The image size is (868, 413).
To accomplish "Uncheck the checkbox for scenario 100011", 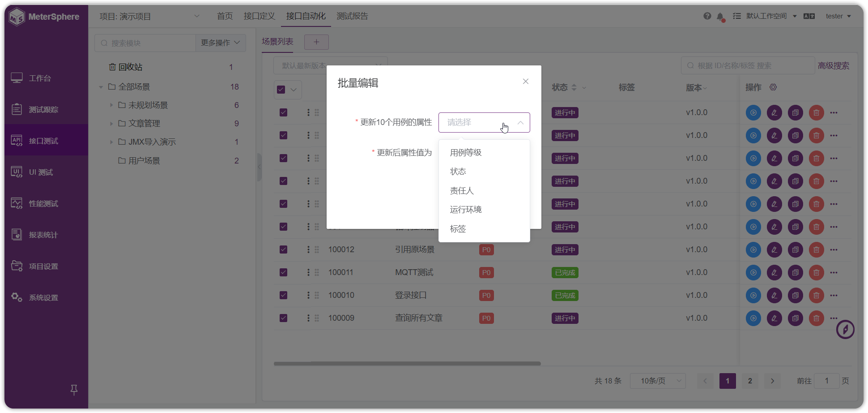I will tap(283, 272).
